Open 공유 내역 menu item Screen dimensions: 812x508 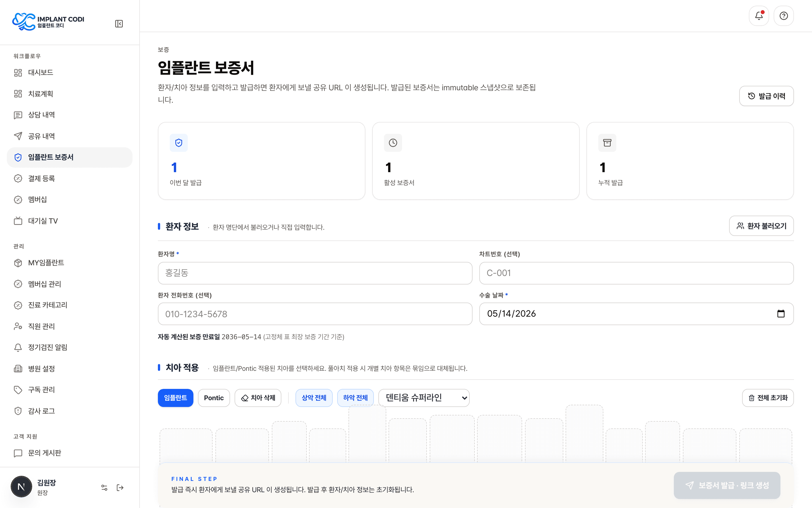click(x=69, y=136)
